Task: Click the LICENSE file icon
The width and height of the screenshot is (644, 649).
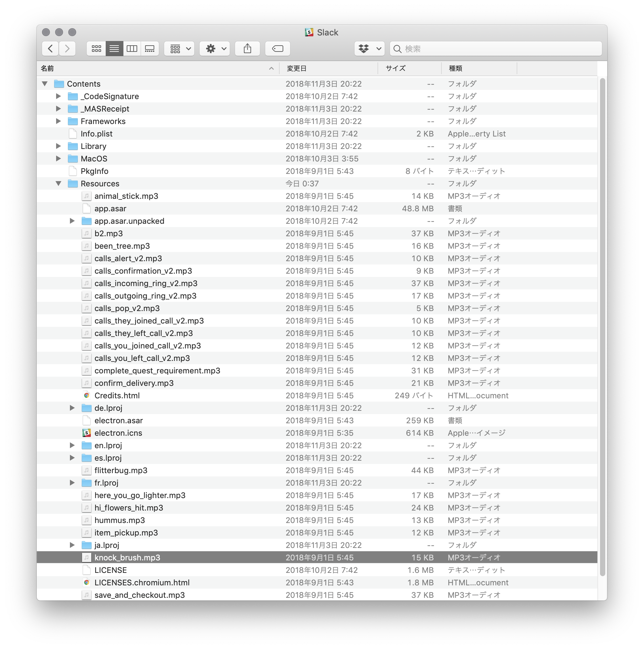Action: pyautogui.click(x=86, y=570)
